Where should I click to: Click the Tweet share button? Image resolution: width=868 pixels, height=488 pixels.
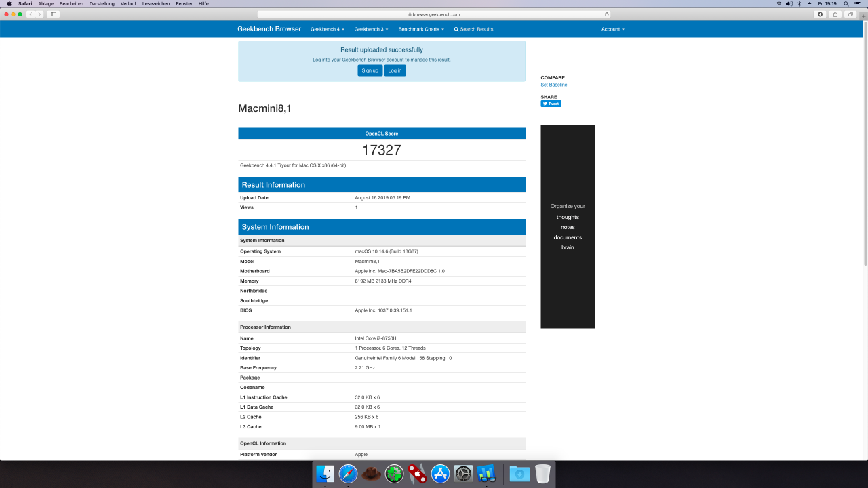tap(551, 104)
